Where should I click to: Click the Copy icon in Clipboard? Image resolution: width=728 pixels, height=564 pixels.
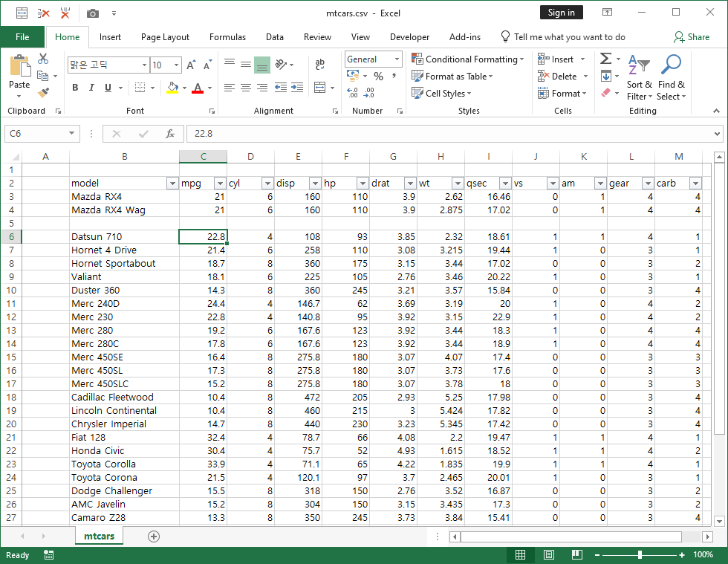point(43,76)
